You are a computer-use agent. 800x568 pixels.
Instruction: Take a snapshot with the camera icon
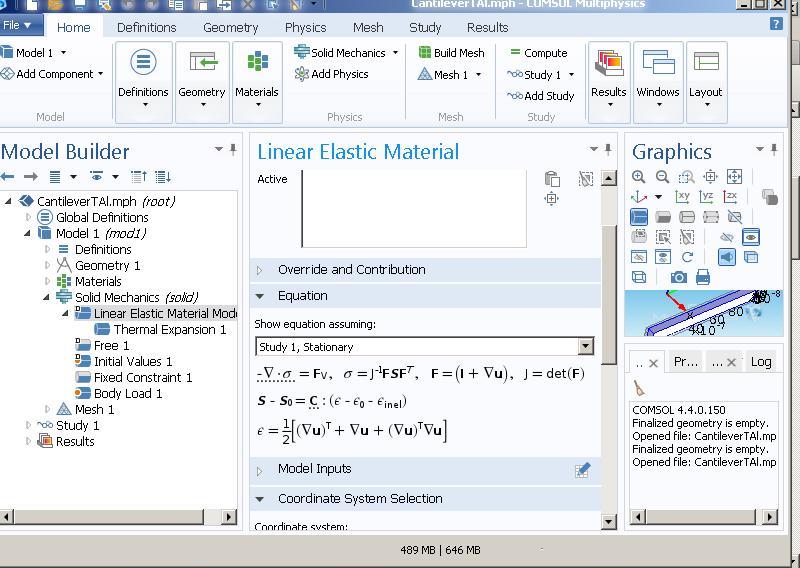(679, 277)
